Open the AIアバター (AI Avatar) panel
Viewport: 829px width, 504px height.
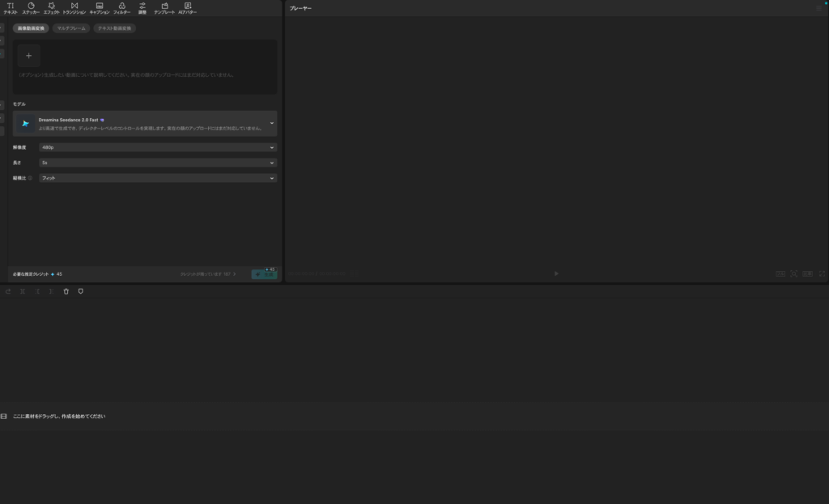click(187, 8)
